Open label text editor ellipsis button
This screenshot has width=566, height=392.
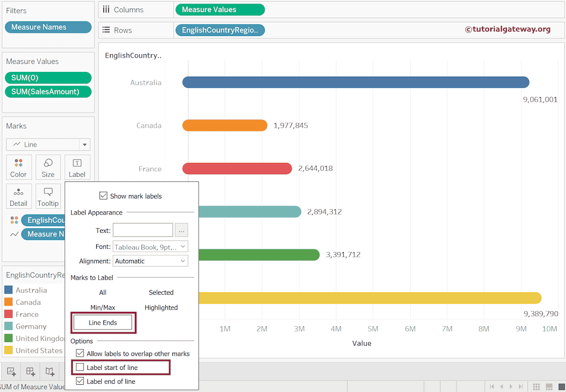pyautogui.click(x=181, y=231)
